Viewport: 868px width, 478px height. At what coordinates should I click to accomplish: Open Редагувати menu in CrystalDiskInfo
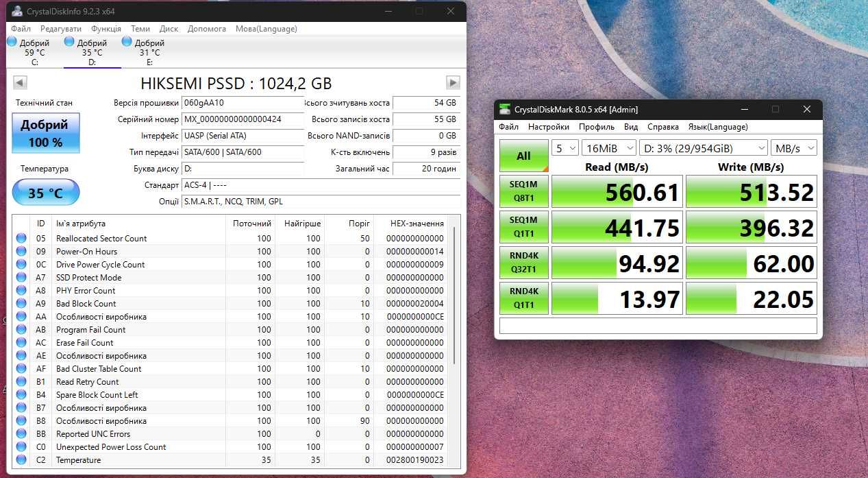pyautogui.click(x=61, y=29)
